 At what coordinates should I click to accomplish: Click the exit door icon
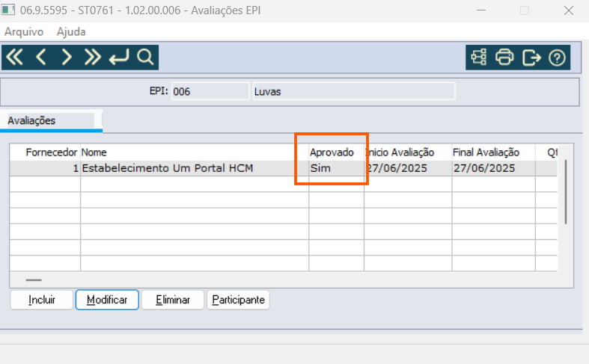click(531, 58)
